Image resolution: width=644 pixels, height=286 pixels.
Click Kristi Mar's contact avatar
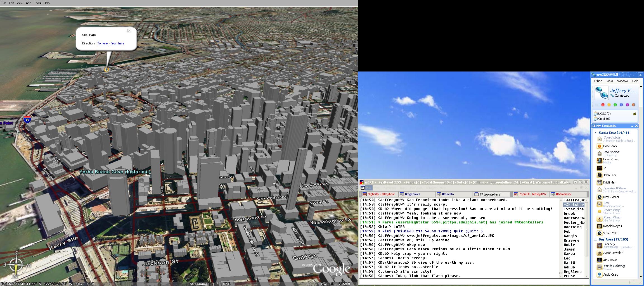599,182
